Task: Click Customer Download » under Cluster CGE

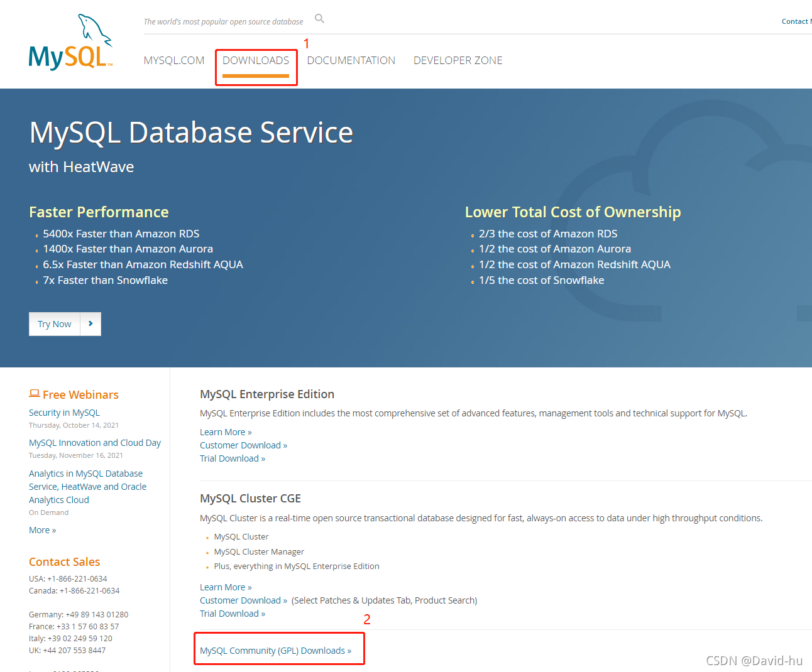Action: (x=243, y=600)
